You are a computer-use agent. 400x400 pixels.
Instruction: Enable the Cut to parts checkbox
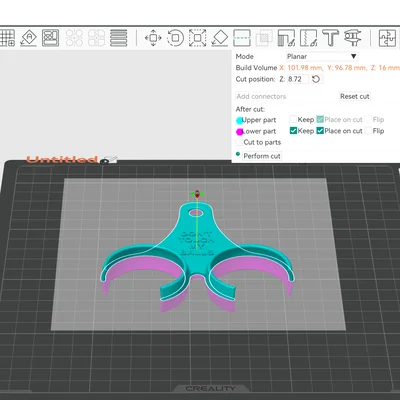click(239, 142)
